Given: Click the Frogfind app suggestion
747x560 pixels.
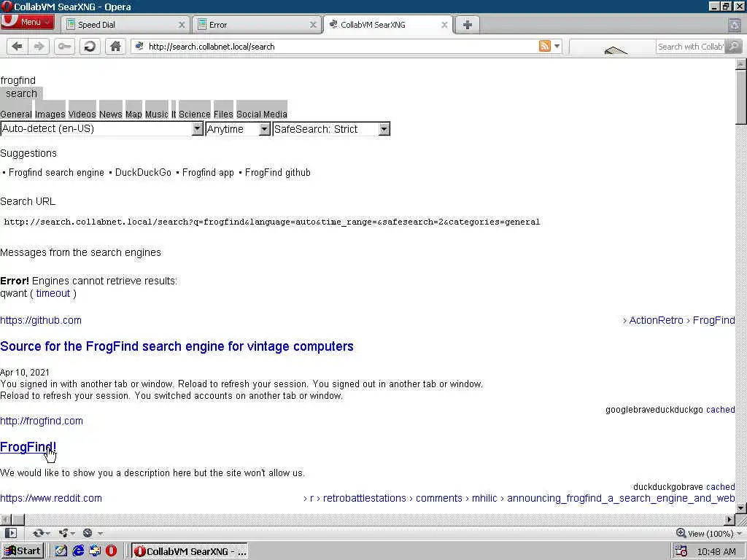Looking at the screenshot, I should [208, 172].
